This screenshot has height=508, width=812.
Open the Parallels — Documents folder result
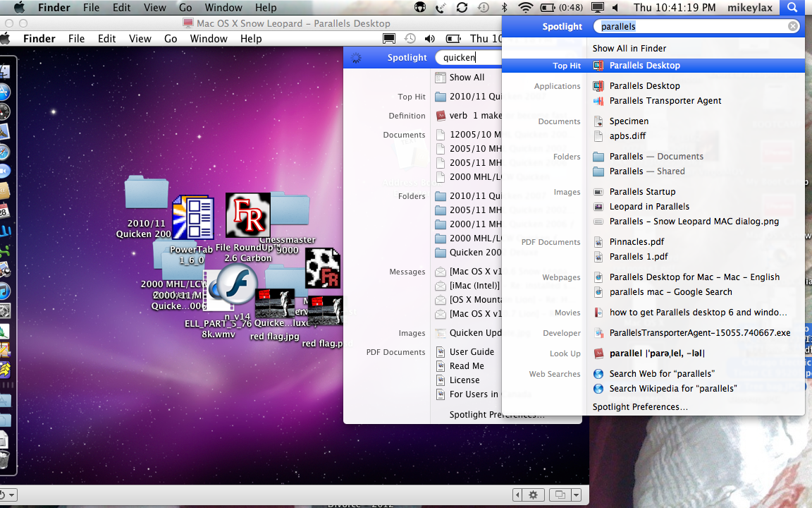click(x=656, y=156)
